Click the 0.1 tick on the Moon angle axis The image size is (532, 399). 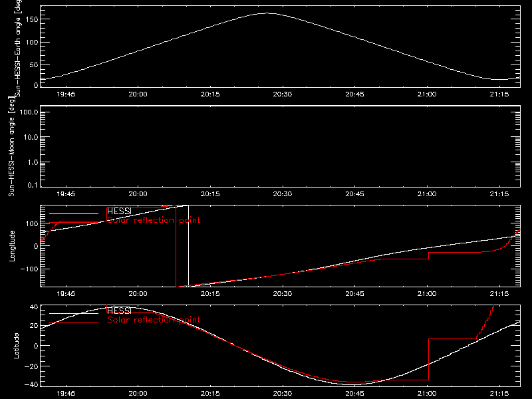pyautogui.click(x=33, y=185)
